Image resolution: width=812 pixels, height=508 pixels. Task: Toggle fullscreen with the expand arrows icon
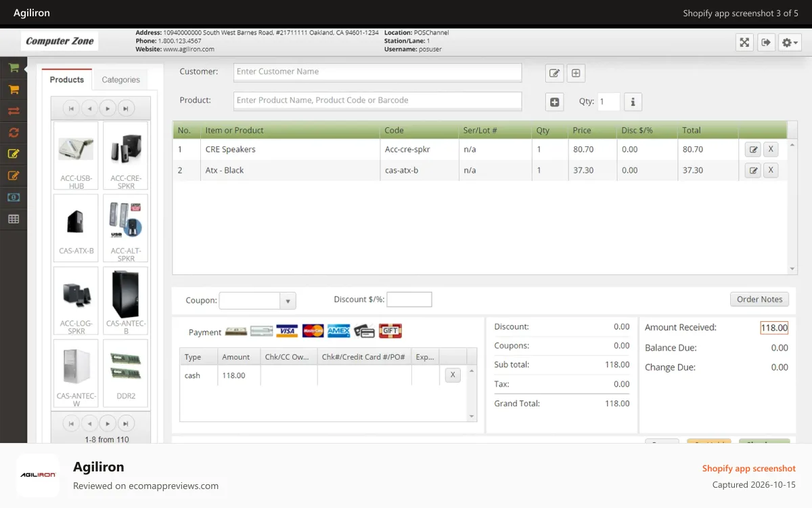(x=744, y=43)
